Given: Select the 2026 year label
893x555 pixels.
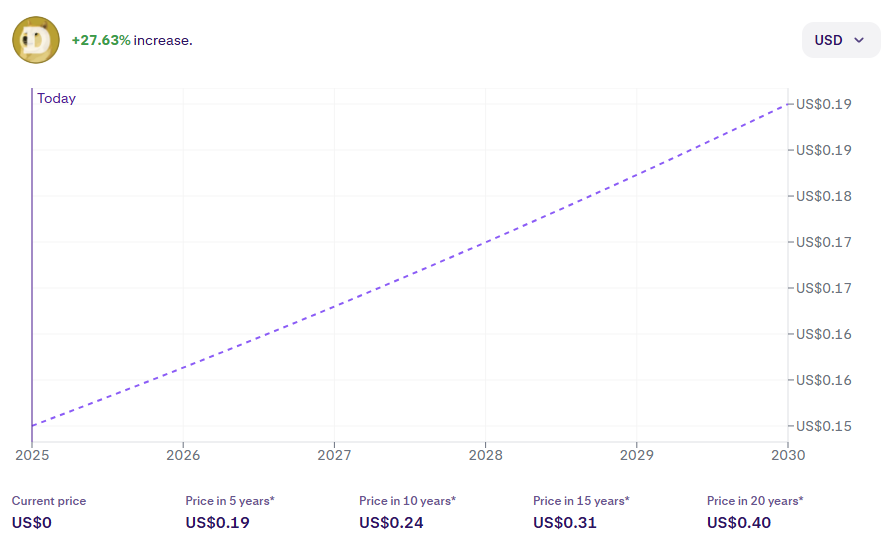Looking at the screenshot, I should coord(183,455).
